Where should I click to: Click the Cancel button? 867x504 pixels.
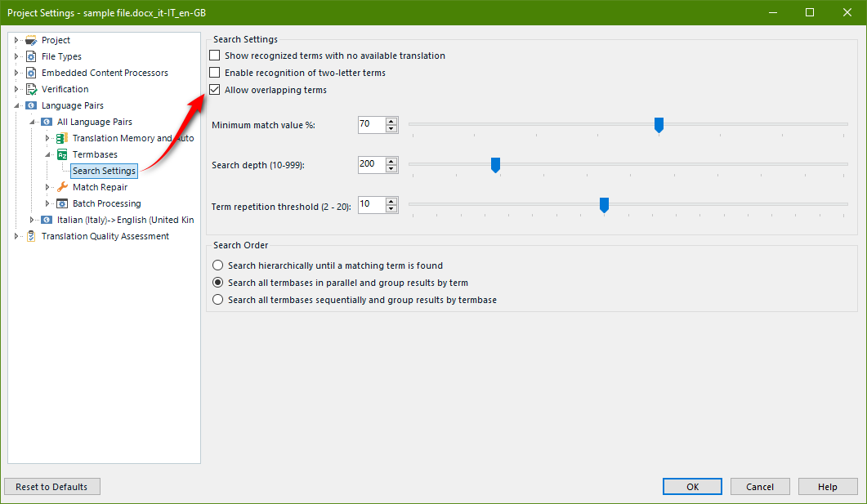click(x=760, y=486)
